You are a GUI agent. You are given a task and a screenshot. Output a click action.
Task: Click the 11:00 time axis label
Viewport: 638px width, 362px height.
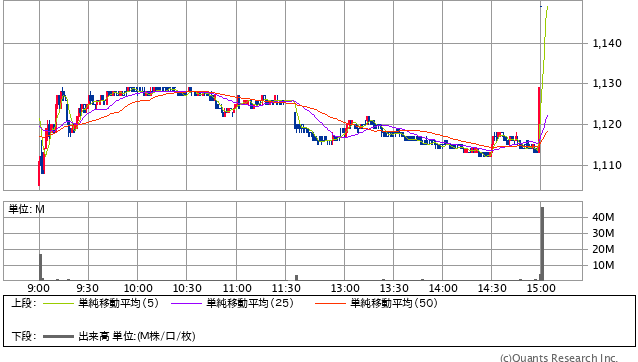click(237, 288)
